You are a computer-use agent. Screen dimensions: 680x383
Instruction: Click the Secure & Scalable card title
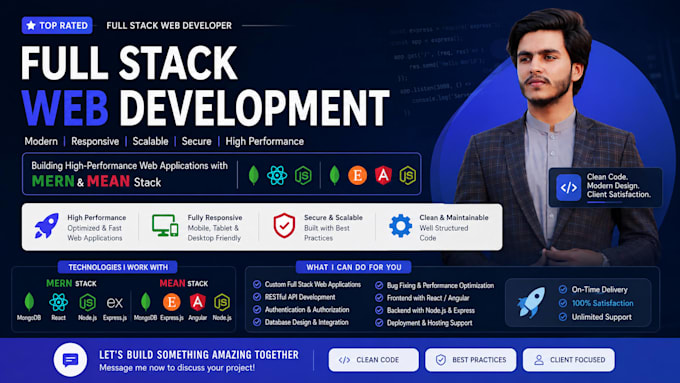(x=333, y=218)
